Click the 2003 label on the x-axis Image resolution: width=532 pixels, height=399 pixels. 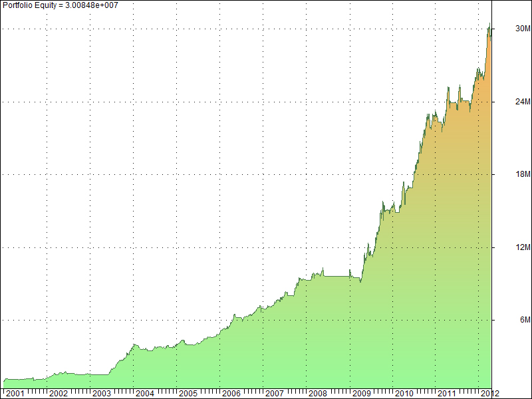tap(102, 393)
